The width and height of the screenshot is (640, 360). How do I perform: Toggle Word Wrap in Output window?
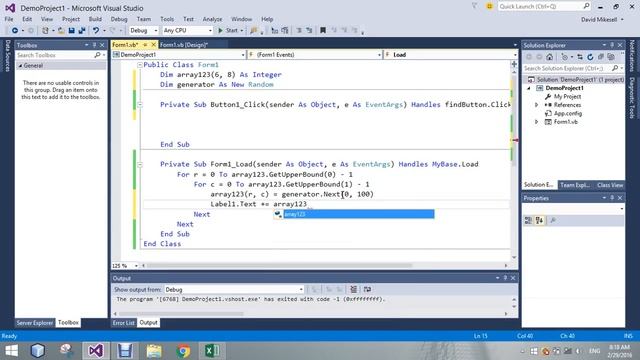point(367,289)
